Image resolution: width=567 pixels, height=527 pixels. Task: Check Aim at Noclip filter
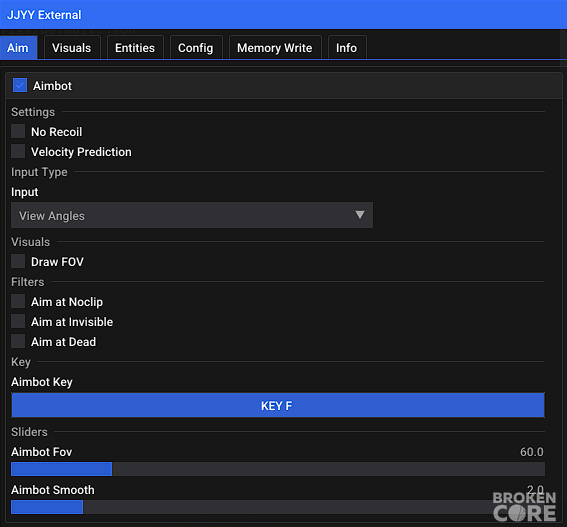pos(18,301)
